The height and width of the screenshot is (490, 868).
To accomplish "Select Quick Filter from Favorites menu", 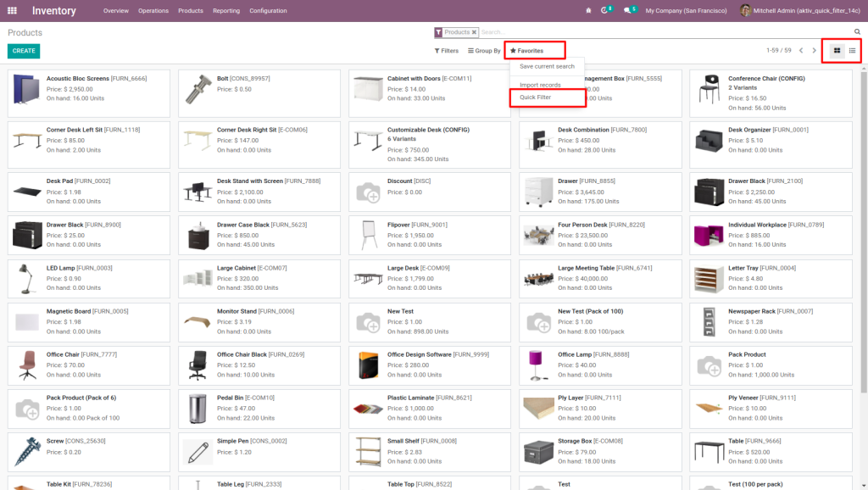I will pos(537,97).
